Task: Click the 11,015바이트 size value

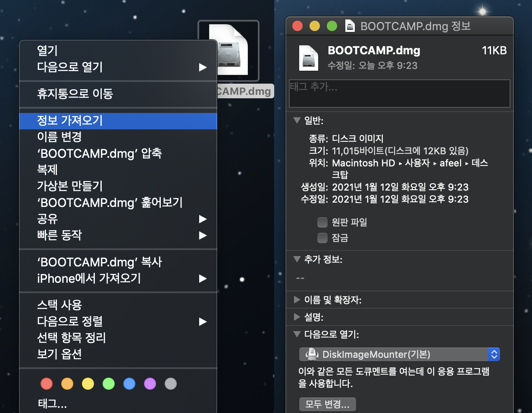Action: click(400, 151)
